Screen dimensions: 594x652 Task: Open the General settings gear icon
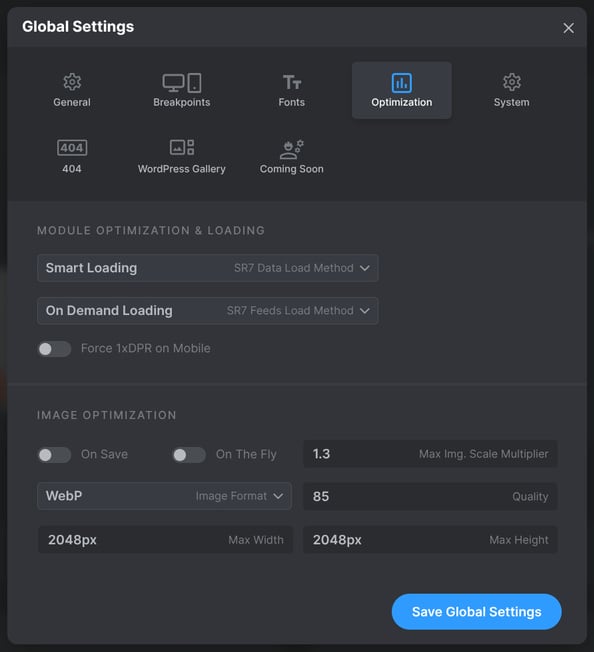click(72, 82)
